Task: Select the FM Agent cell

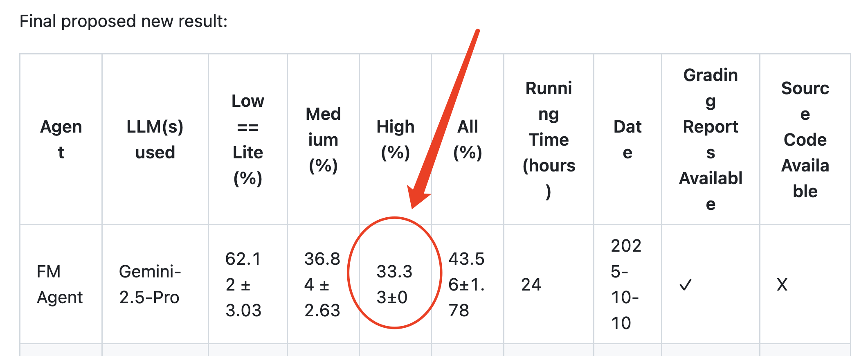Action: click(60, 284)
